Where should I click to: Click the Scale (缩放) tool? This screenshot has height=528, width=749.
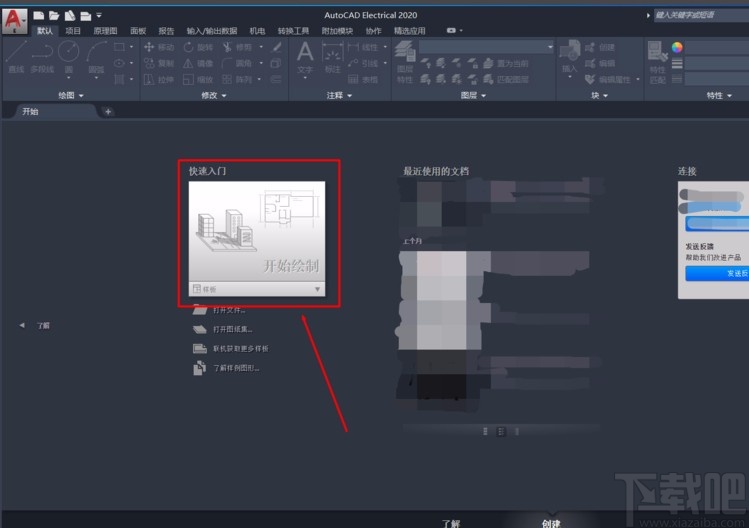point(198,79)
